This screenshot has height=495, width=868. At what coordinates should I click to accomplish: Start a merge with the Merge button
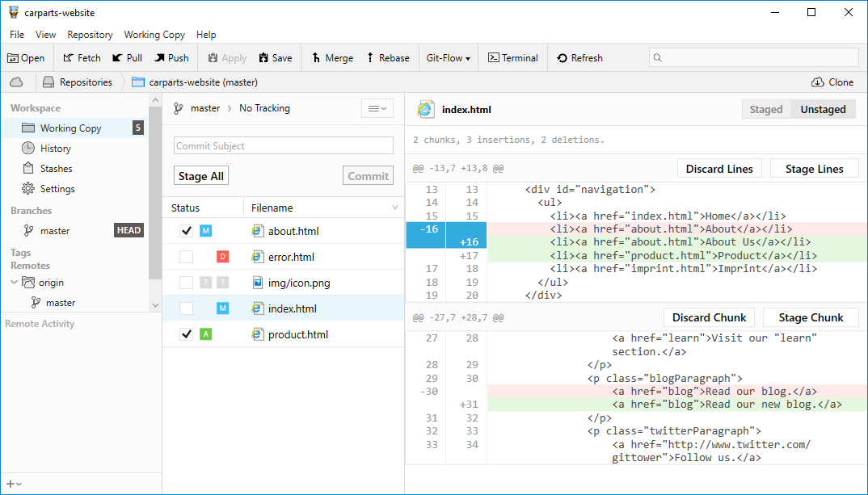coord(332,58)
